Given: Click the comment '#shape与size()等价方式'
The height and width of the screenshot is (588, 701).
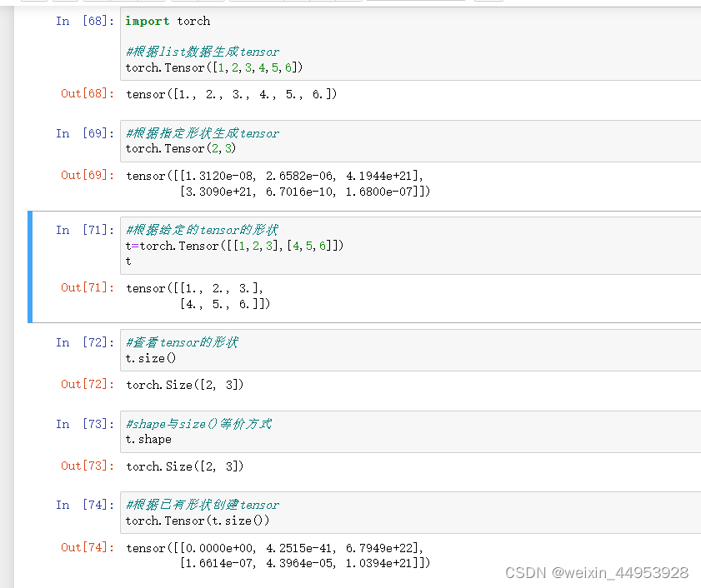Looking at the screenshot, I should click(199, 424).
